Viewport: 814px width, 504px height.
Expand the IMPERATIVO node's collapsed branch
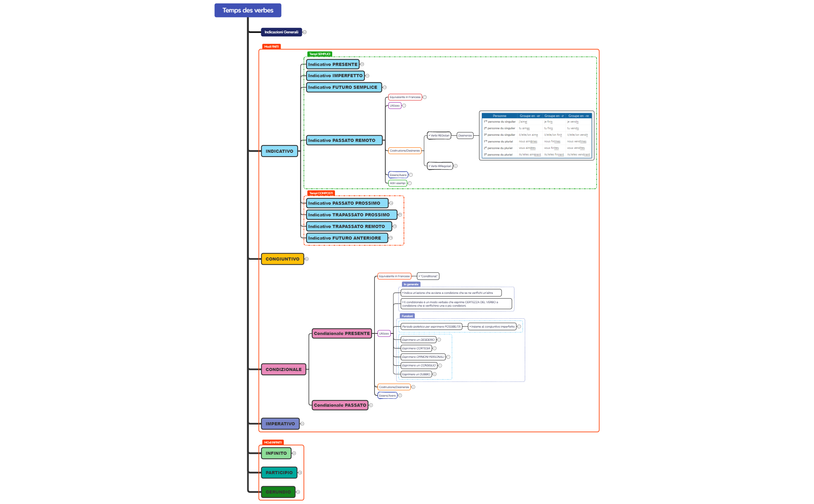pos(302,424)
